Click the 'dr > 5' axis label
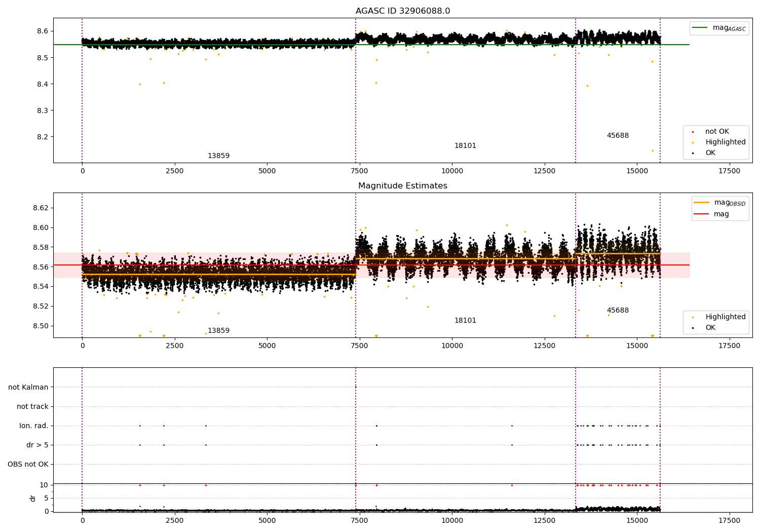This screenshot has width=760, height=532. click(x=37, y=445)
